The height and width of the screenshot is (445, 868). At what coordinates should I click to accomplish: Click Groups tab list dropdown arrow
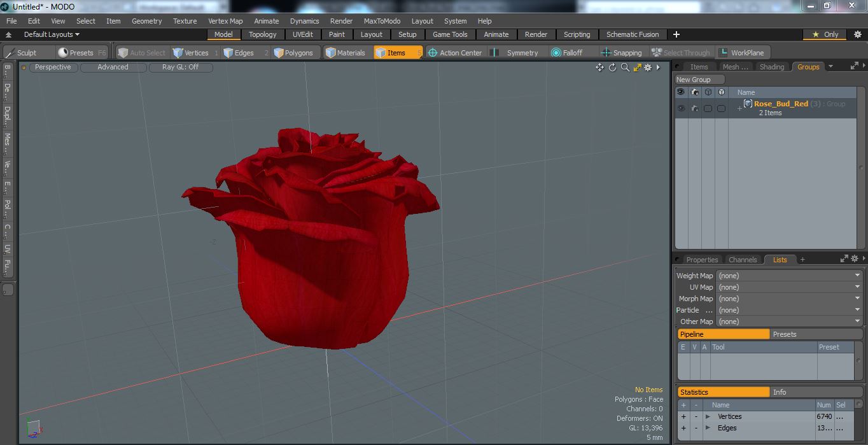(x=830, y=66)
